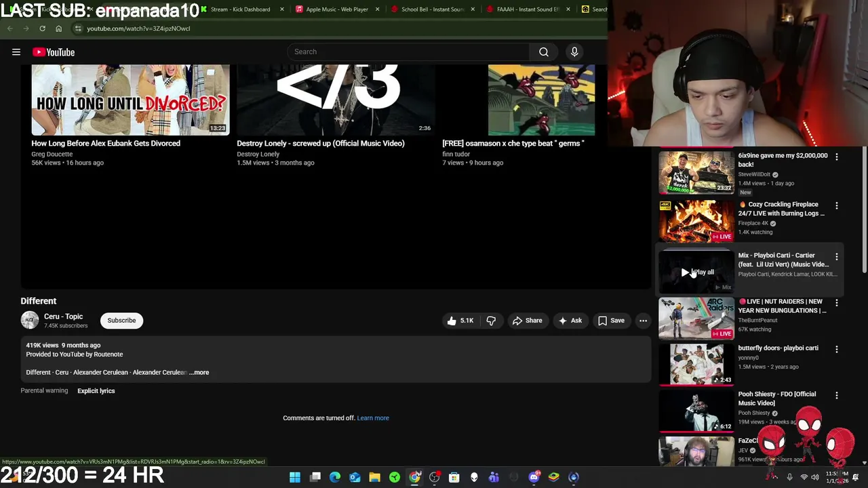
Task: Go to the YouTube home logo
Action: point(54,52)
